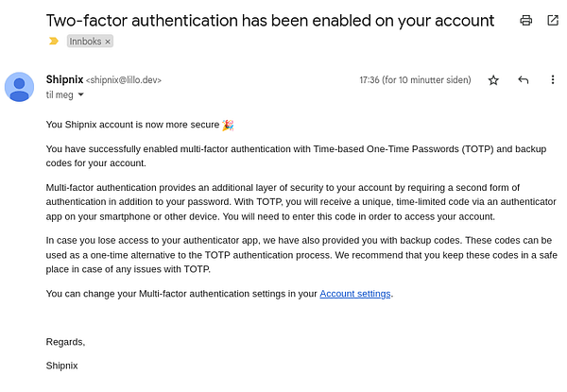
Task: Open the Account settings link
Action: (355, 294)
